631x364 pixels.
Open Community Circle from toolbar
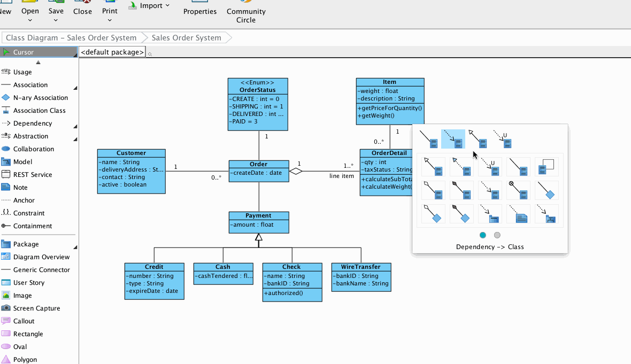[246, 12]
